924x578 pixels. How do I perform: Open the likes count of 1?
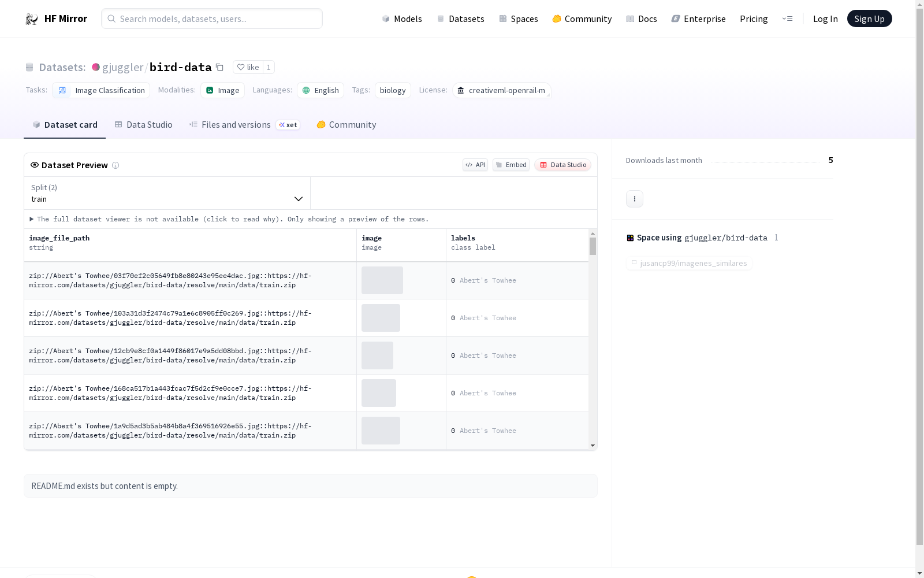(269, 67)
